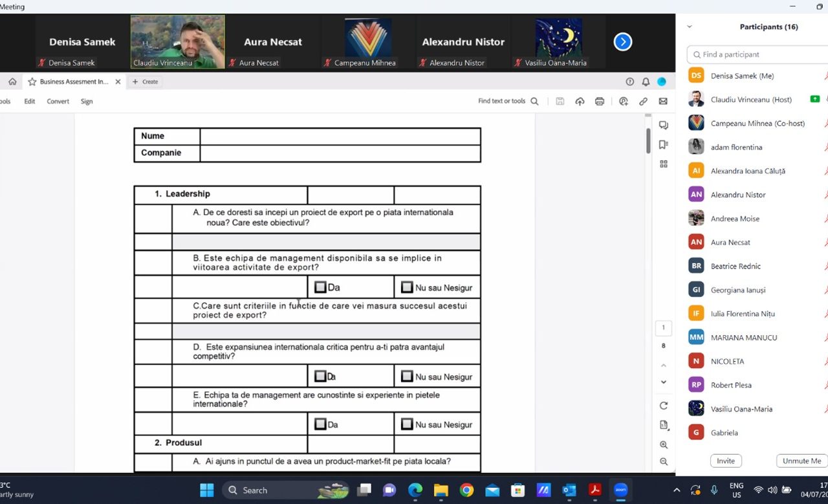The height and width of the screenshot is (504, 828).
Task: Click the email envelope icon in toolbar
Action: [x=663, y=102]
